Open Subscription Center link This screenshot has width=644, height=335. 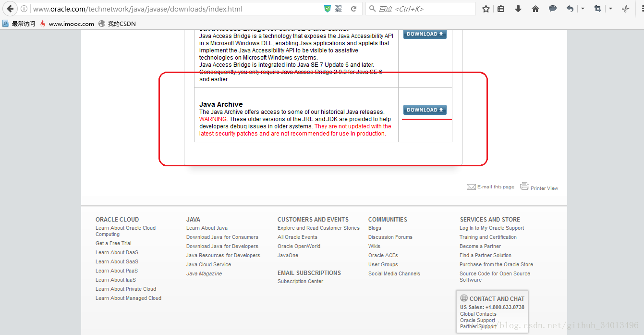click(x=300, y=282)
